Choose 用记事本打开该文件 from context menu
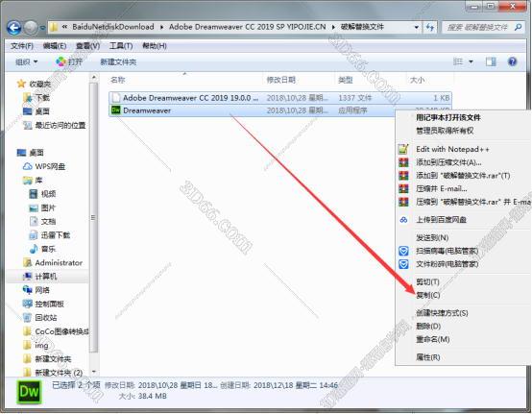 [x=448, y=118]
